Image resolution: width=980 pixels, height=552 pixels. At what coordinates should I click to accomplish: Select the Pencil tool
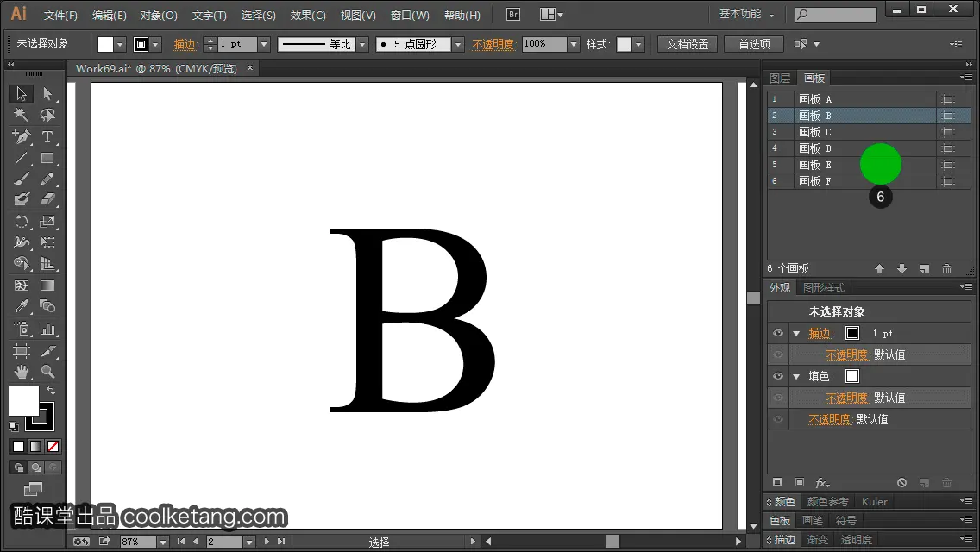(47, 179)
